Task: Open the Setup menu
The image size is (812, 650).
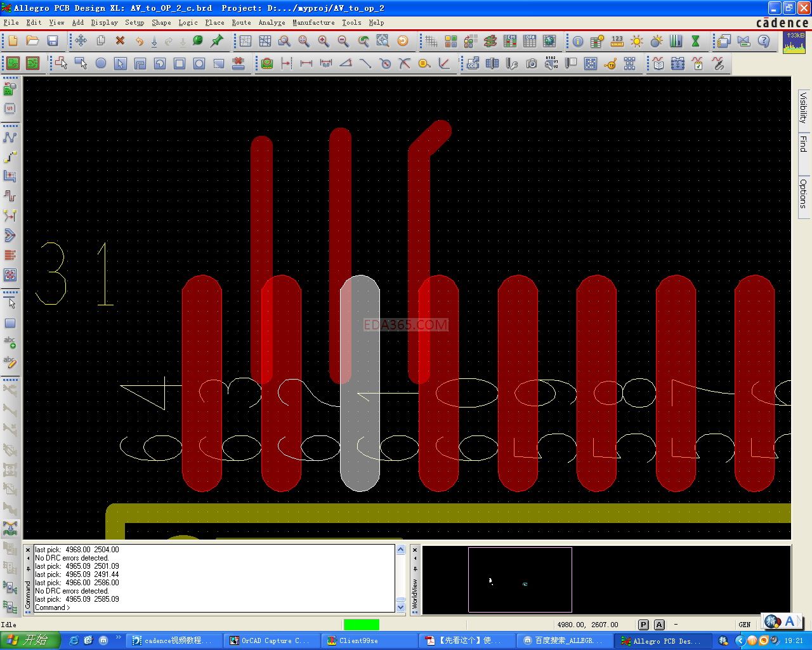Action: pos(134,22)
